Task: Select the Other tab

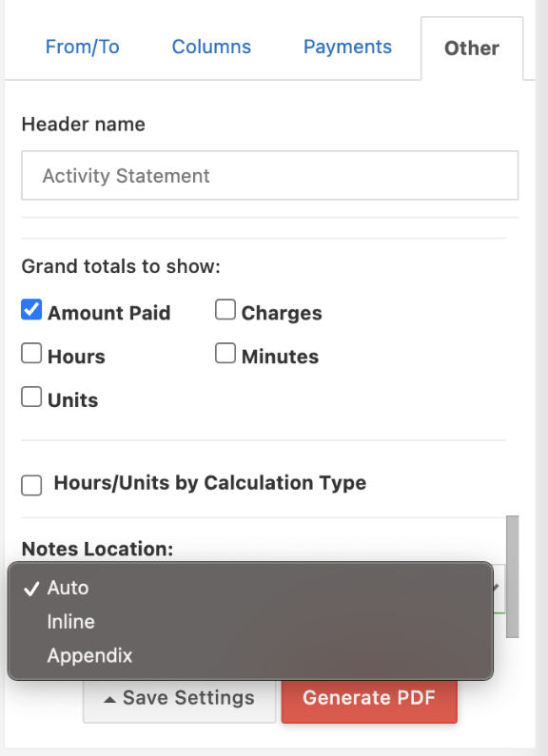Action: point(472,48)
